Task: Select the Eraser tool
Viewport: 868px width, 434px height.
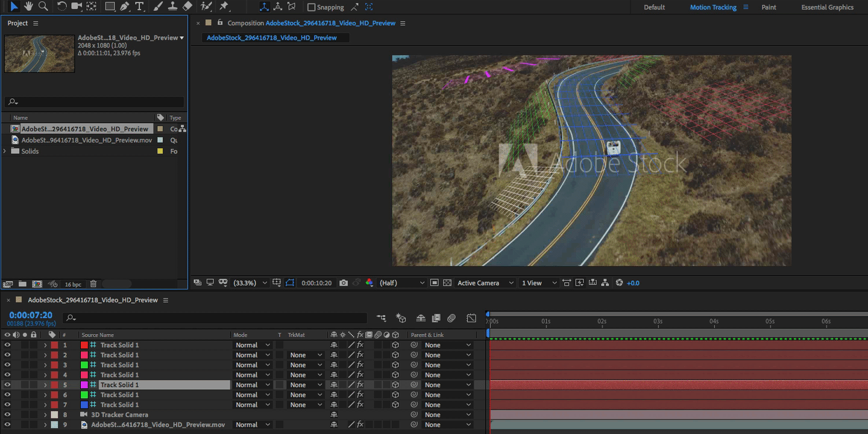Action: [x=187, y=6]
